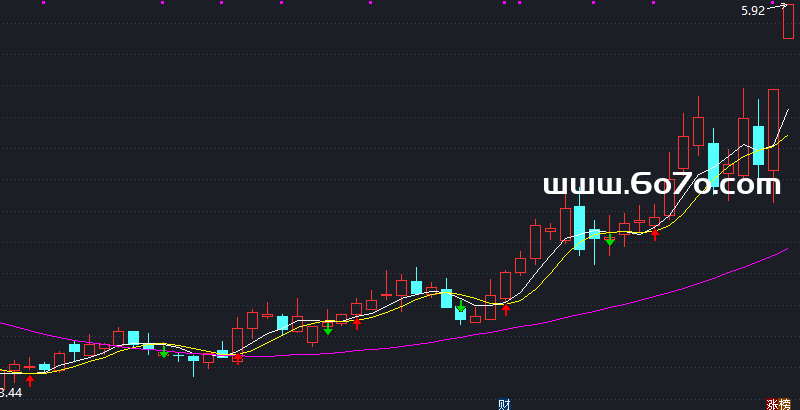This screenshot has width=800, height=410.
Task: Click the green down arrow under the 2nd 'w' of the watermark
Action: tap(609, 240)
